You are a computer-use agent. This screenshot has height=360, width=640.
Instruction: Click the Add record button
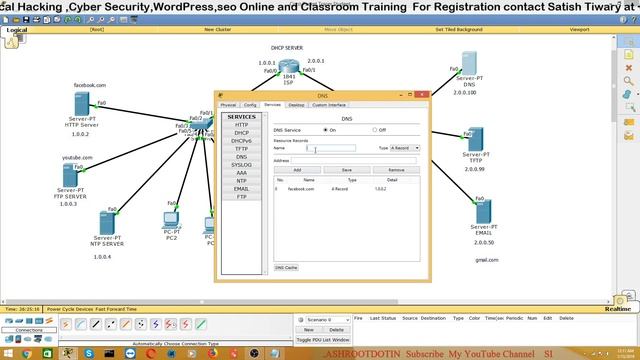[x=297, y=170]
